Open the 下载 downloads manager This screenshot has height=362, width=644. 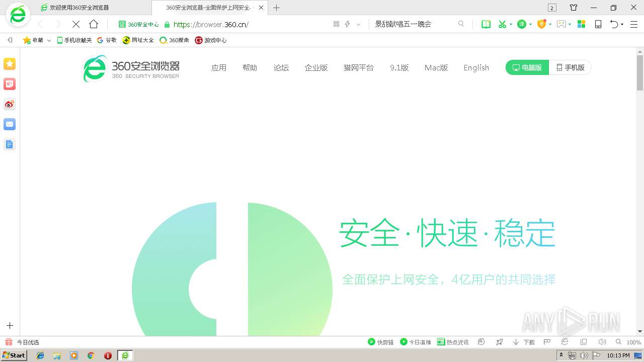(x=524, y=342)
